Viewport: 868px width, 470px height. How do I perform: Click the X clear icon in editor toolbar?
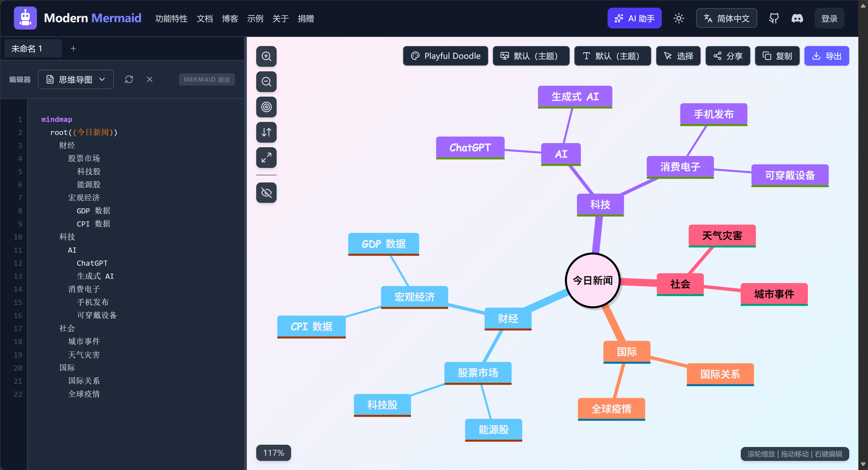tap(150, 80)
